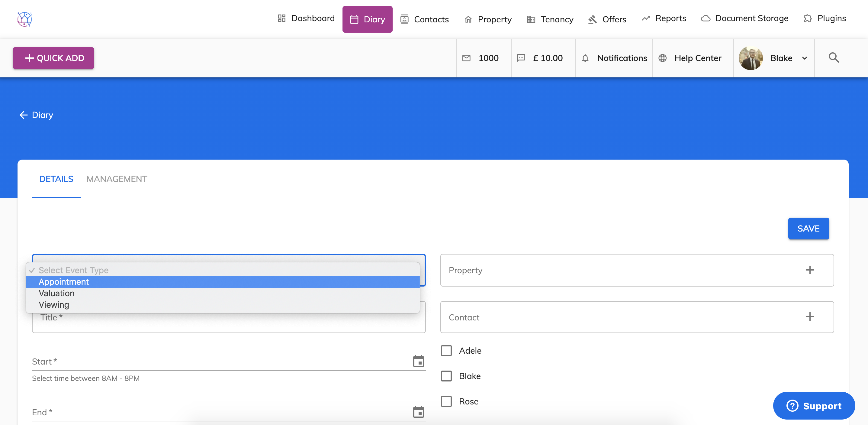The height and width of the screenshot is (425, 868).
Task: Click the Notifications bell icon
Action: (x=585, y=58)
